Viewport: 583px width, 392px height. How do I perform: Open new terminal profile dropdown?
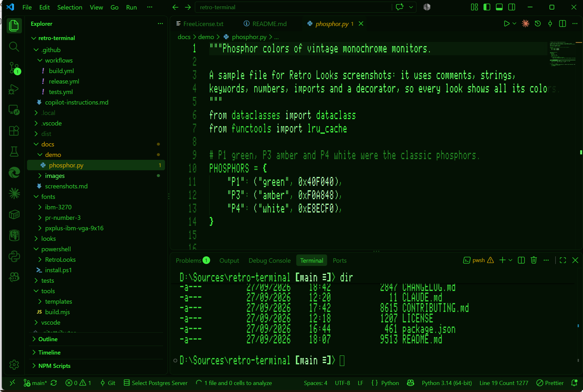coord(511,260)
